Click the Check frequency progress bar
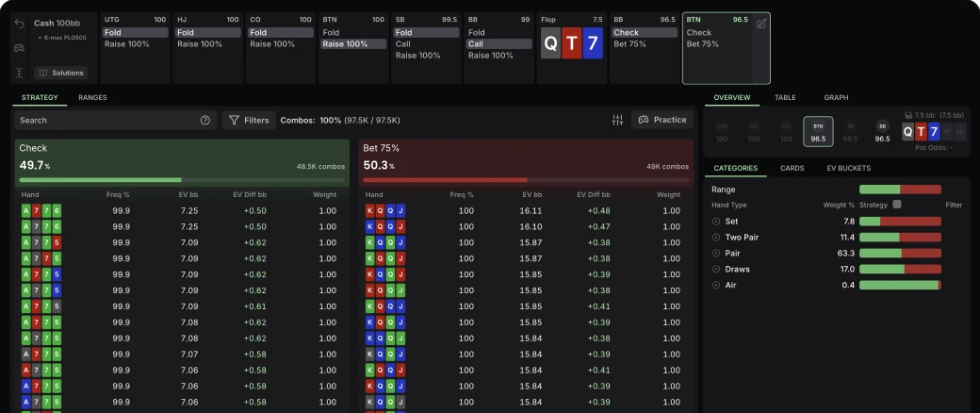This screenshot has width=980, height=413. coord(182,180)
